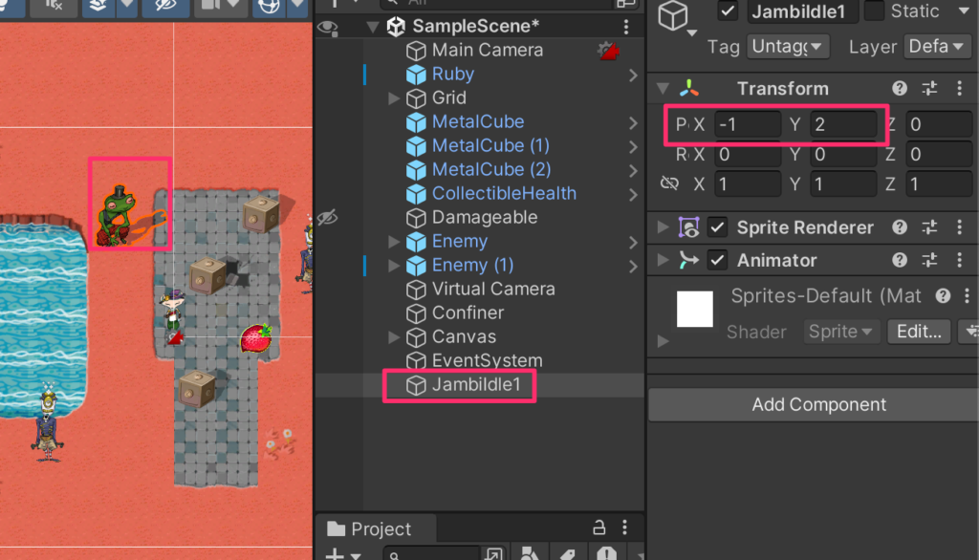Select EventSystem in Hierarchy
979x560 pixels.
coord(487,361)
